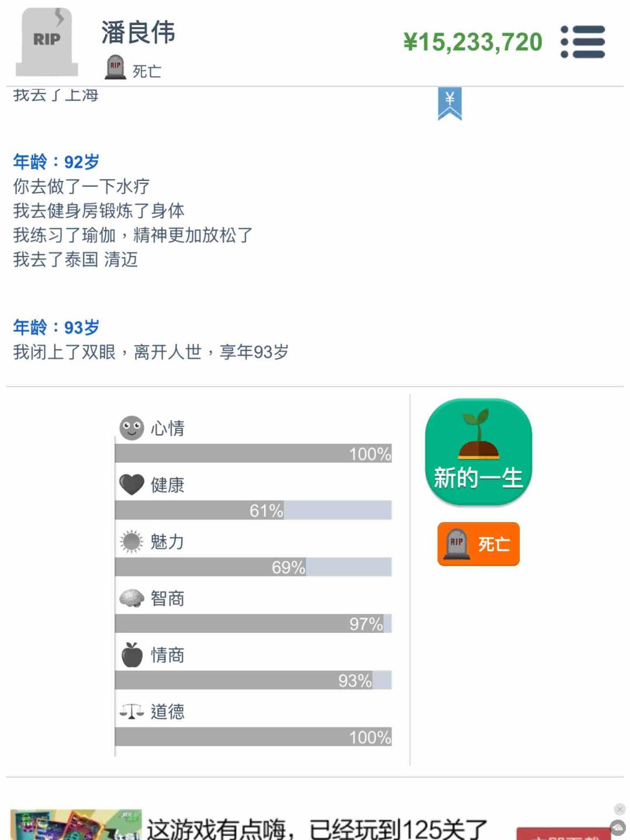This screenshot has height=840, width=630.
Task: Click the 情商 apple icon
Action: [x=132, y=654]
